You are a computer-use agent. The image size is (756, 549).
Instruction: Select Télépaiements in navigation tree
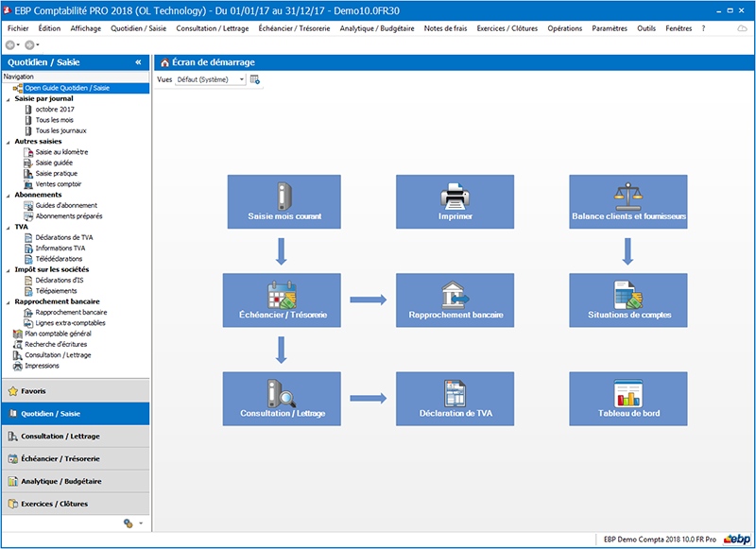click(56, 291)
